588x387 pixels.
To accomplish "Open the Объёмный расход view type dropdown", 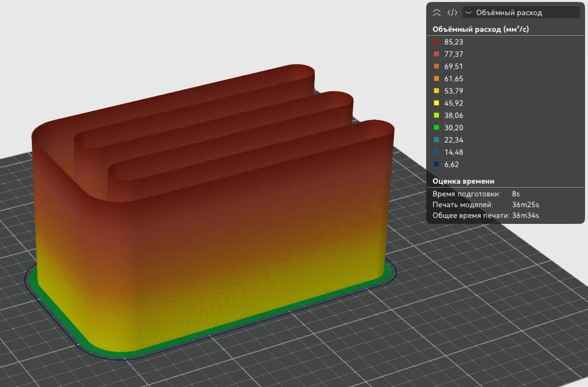I will click(521, 12).
